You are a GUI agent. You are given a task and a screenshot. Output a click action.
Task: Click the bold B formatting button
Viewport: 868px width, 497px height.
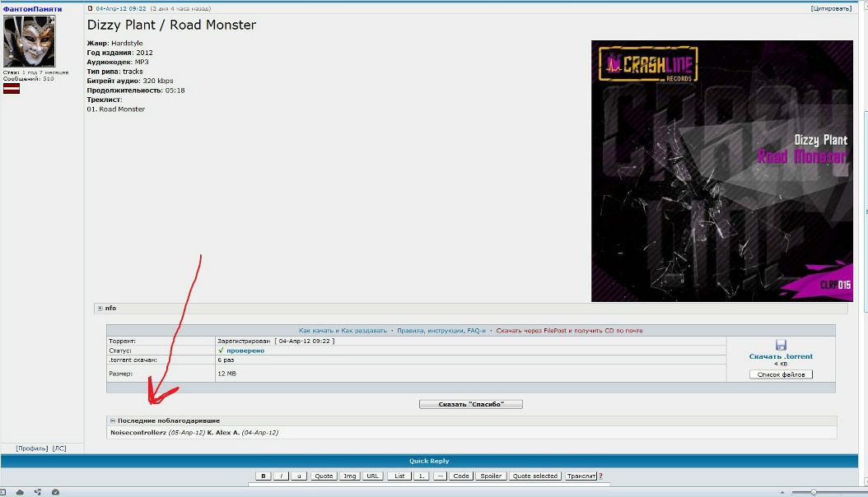(263, 476)
